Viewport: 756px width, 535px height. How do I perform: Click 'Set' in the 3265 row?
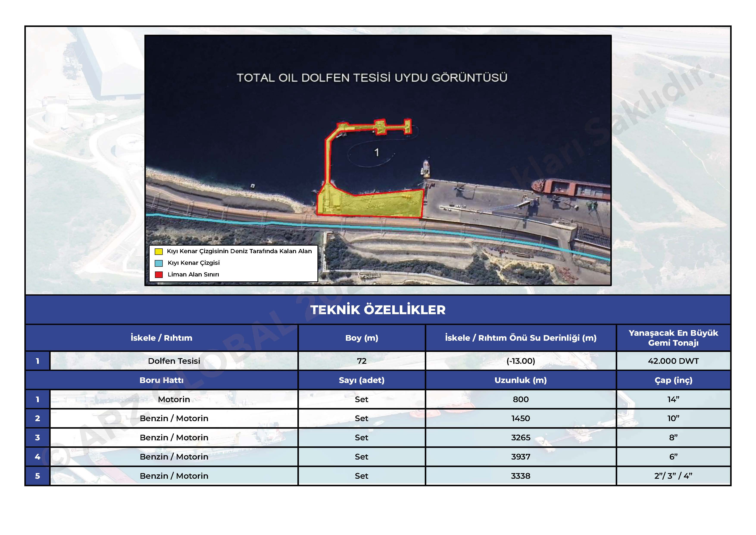[362, 438]
